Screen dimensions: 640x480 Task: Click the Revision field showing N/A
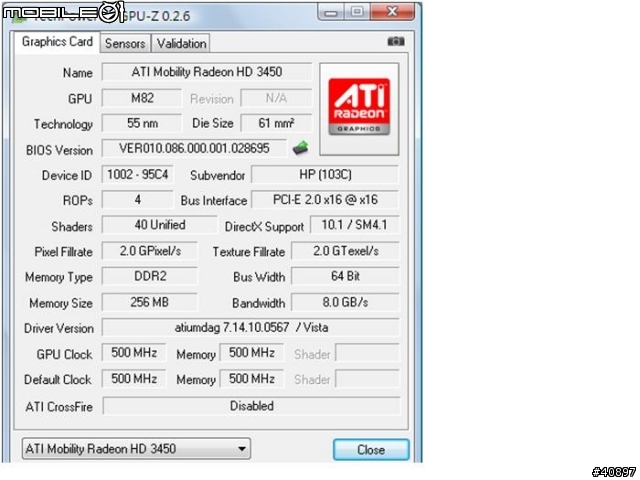(x=276, y=98)
